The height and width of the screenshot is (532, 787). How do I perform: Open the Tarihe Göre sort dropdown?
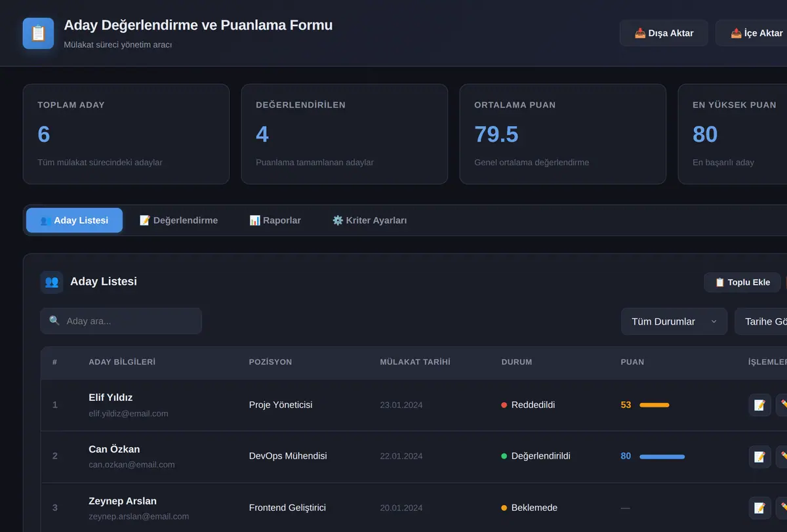(x=761, y=321)
